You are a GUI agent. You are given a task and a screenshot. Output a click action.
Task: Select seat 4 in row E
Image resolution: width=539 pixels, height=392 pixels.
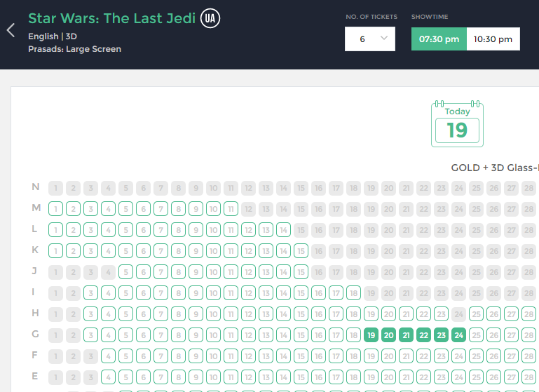click(x=108, y=377)
